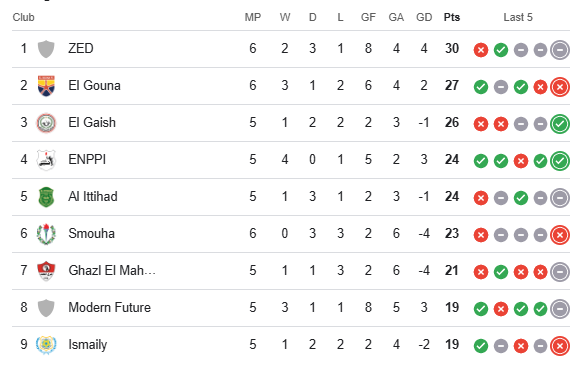Open the ZED team name link

tap(81, 48)
